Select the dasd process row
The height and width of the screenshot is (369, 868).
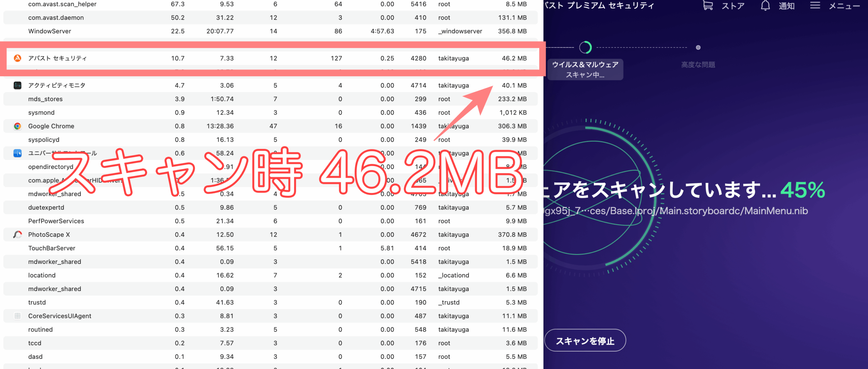tap(270, 356)
